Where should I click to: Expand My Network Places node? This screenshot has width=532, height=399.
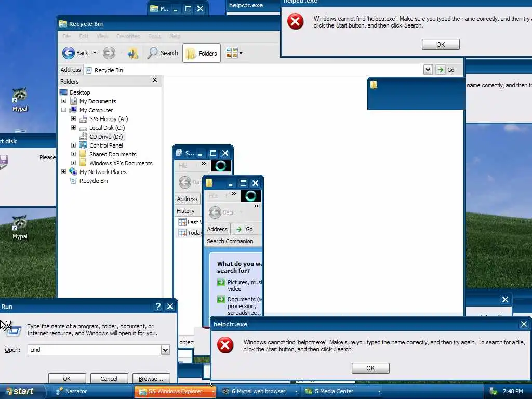click(x=63, y=171)
